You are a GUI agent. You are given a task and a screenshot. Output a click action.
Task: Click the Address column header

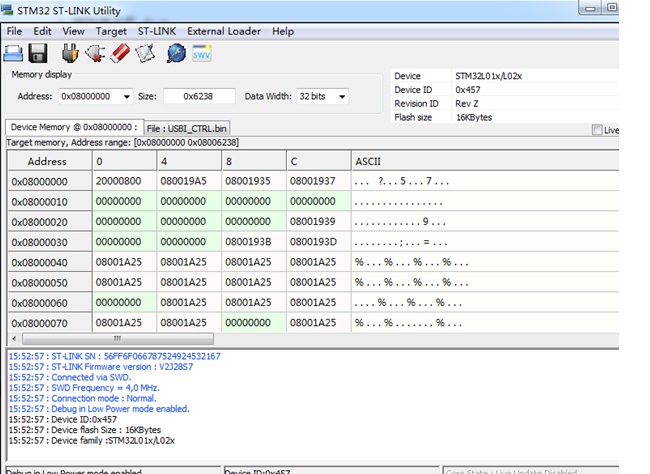(x=50, y=161)
